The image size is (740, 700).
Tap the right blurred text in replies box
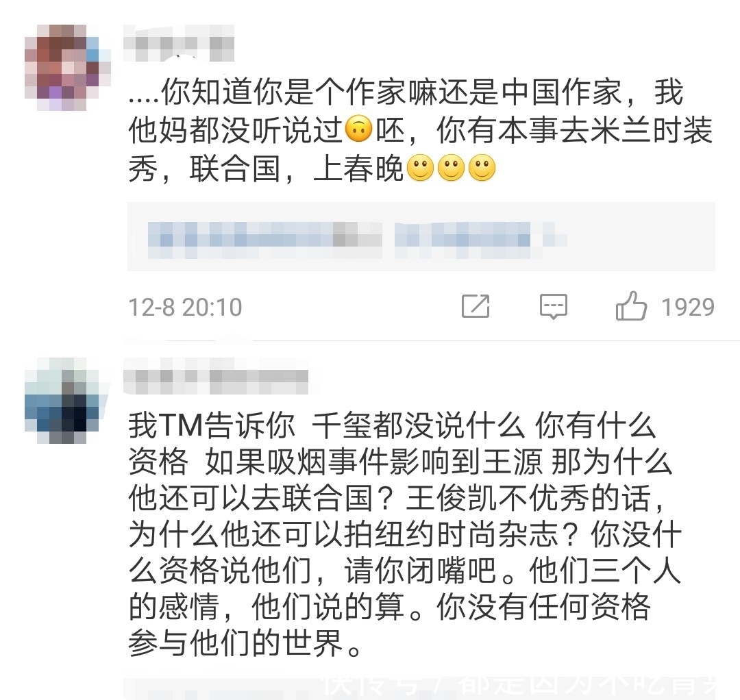coord(480,240)
